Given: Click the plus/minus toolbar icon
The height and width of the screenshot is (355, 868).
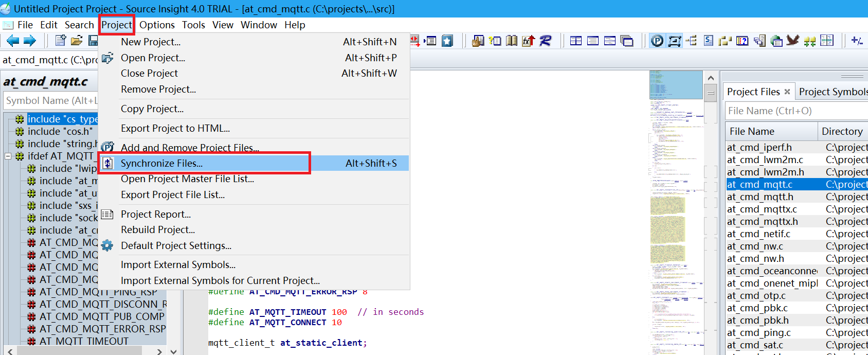Looking at the screenshot, I should point(857,41).
